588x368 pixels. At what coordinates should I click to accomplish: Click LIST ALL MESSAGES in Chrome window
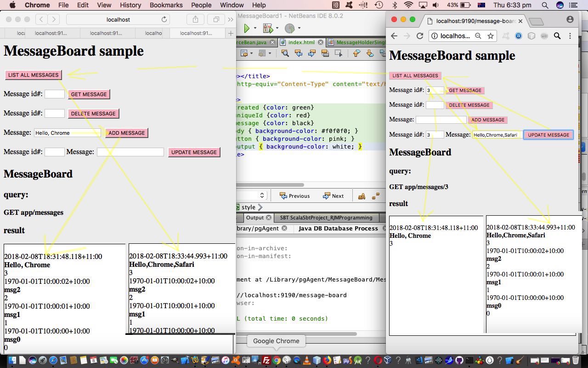[415, 75]
